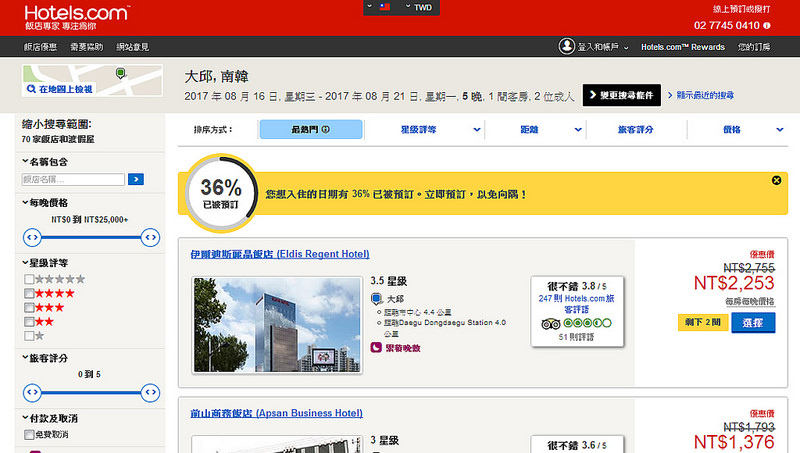Image resolution: width=800 pixels, height=453 pixels.
Task: Enable the 免費取消 free cancellation checkbox
Action: (x=29, y=435)
